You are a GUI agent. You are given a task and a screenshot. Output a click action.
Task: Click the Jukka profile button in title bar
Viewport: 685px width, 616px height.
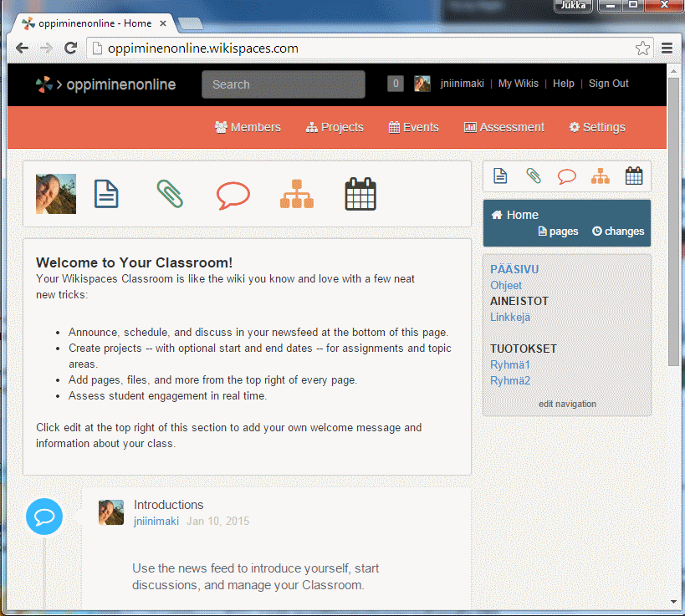click(x=573, y=5)
